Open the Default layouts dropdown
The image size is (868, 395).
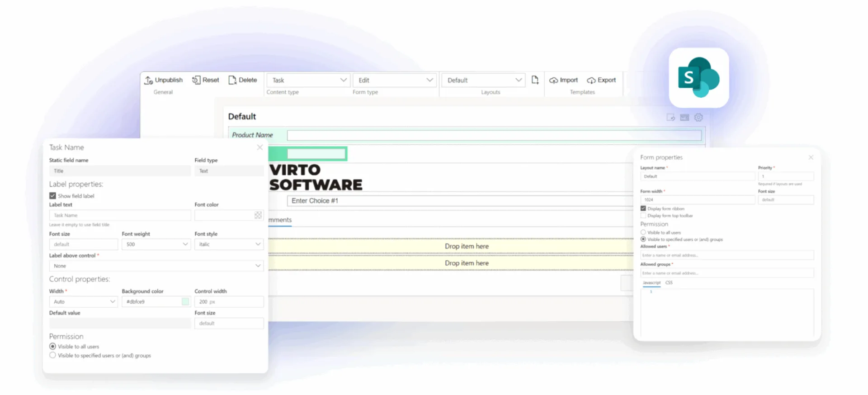(x=483, y=80)
